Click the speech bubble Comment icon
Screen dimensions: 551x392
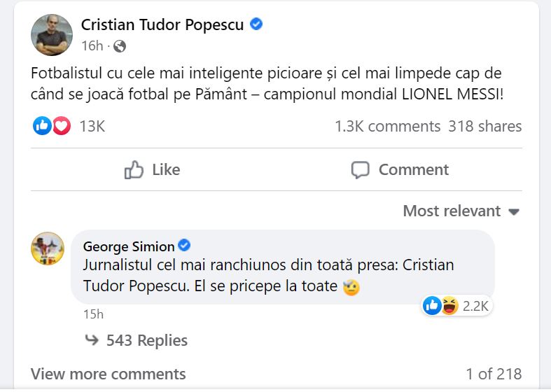pyautogui.click(x=361, y=170)
